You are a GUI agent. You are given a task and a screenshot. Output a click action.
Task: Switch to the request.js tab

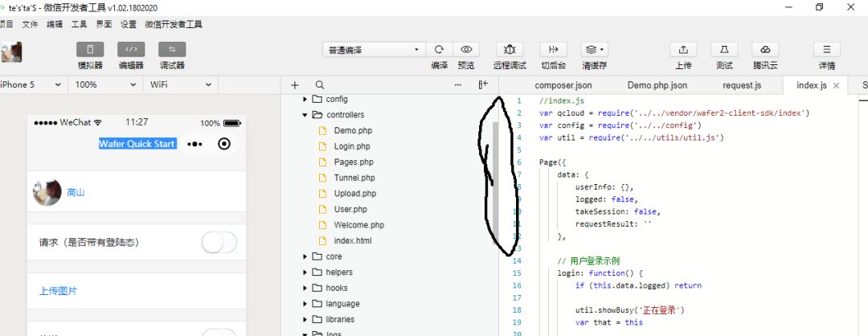[x=742, y=85]
